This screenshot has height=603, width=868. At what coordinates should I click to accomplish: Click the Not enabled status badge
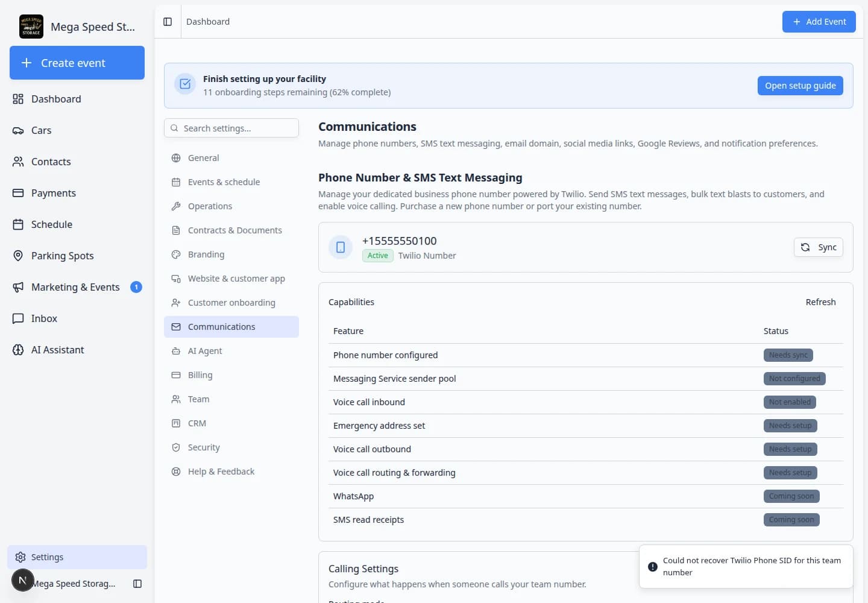click(x=790, y=402)
